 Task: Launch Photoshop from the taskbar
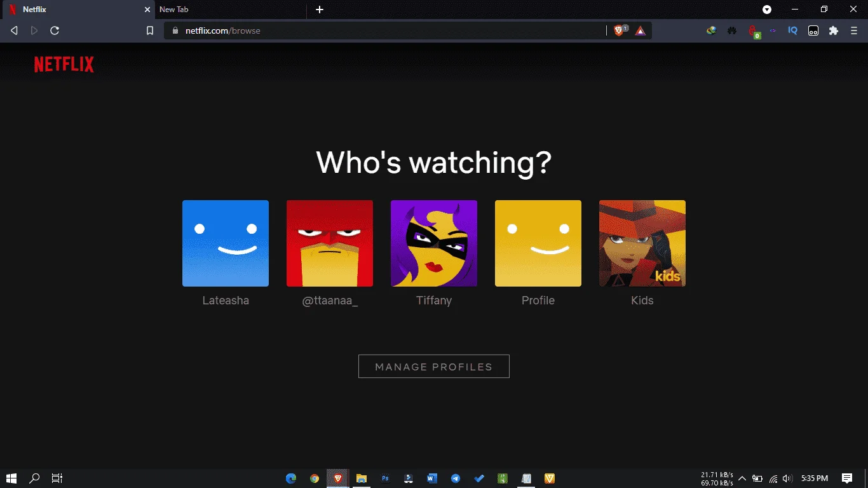coord(385,478)
